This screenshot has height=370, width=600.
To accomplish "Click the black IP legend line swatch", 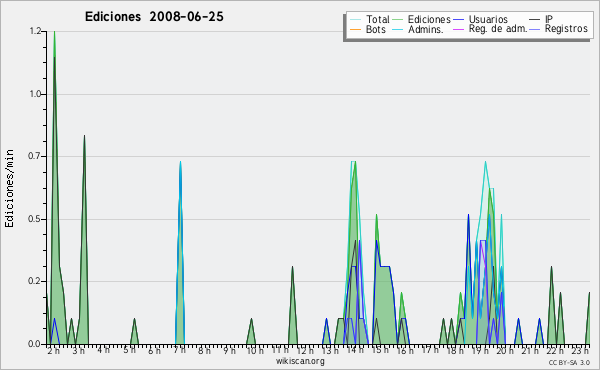I will coord(535,20).
